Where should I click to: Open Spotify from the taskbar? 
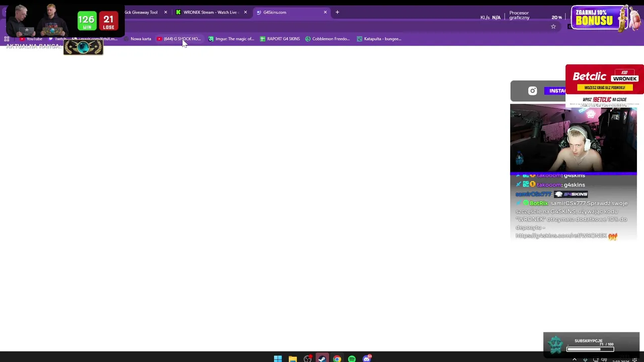click(x=352, y=358)
